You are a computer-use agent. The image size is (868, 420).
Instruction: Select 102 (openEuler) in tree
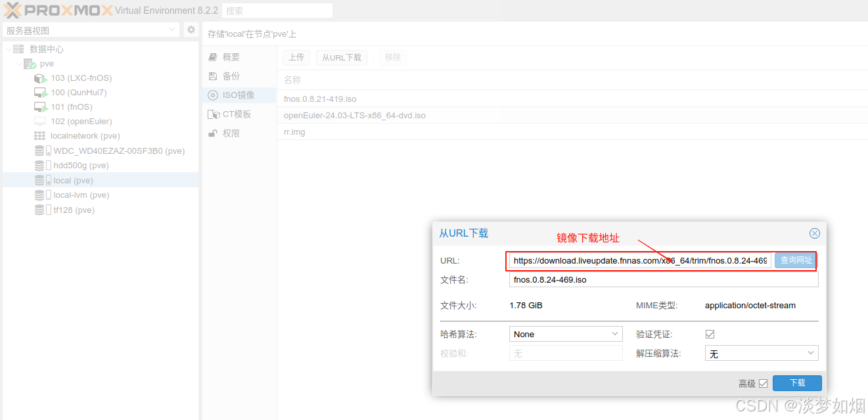[81, 122]
